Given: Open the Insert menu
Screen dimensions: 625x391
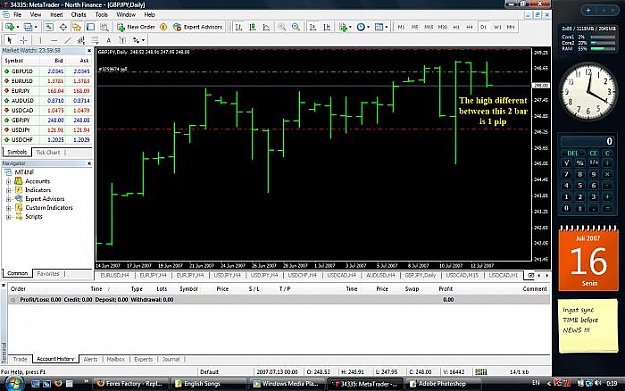Looking at the screenshot, I should pyautogui.click(x=56, y=14).
